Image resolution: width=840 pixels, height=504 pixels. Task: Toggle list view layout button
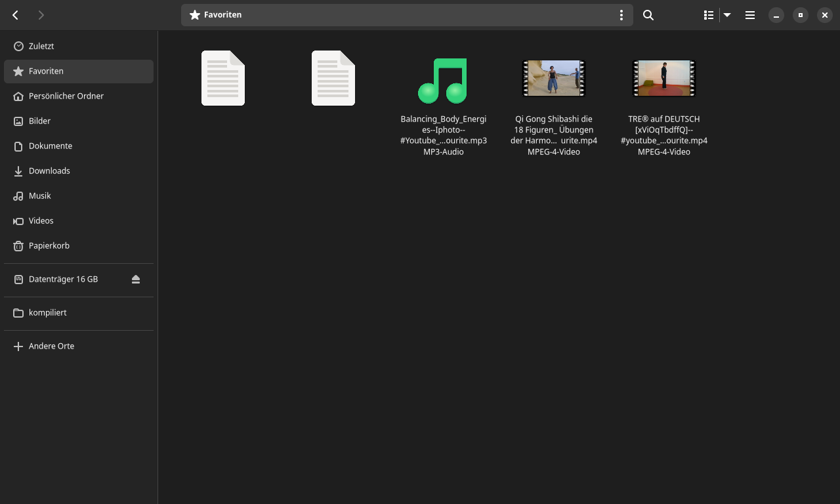709,15
